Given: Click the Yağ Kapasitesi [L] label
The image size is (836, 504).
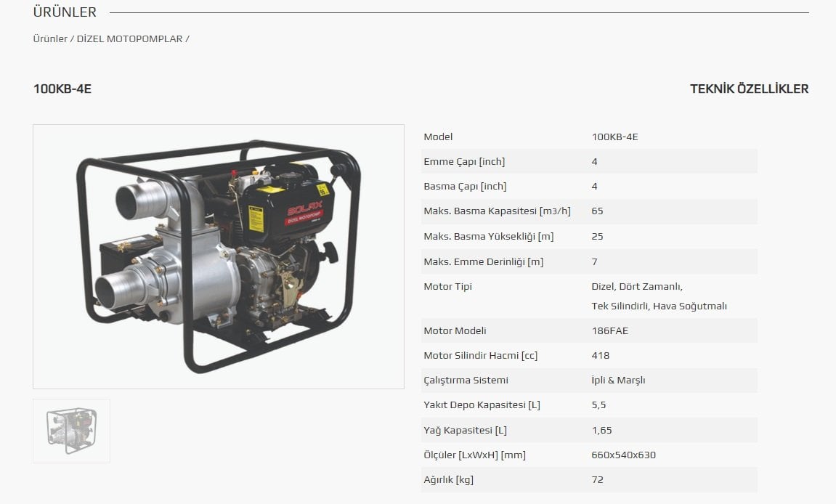Looking at the screenshot, I should coord(466,431).
